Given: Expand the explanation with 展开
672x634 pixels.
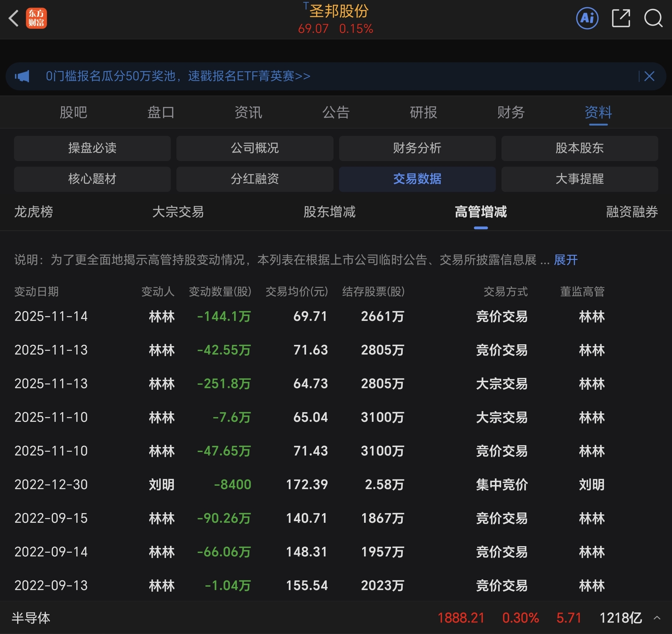Looking at the screenshot, I should [565, 260].
